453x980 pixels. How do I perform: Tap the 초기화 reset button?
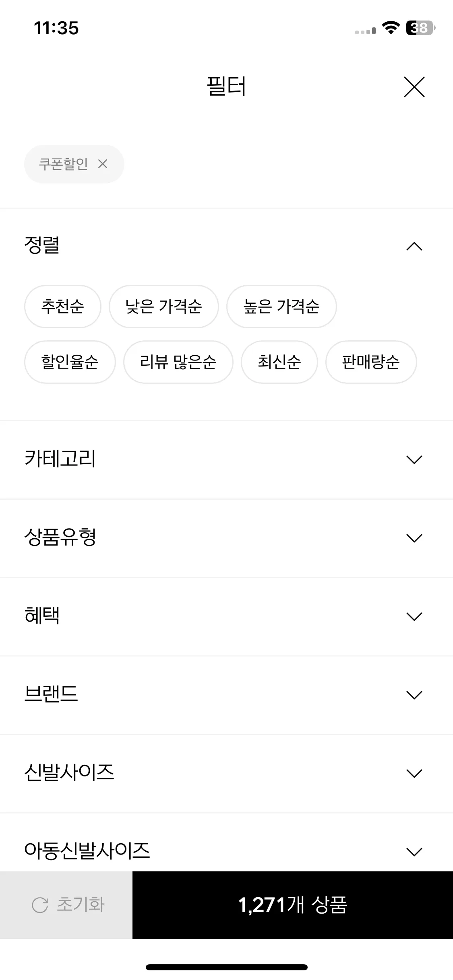coord(66,905)
